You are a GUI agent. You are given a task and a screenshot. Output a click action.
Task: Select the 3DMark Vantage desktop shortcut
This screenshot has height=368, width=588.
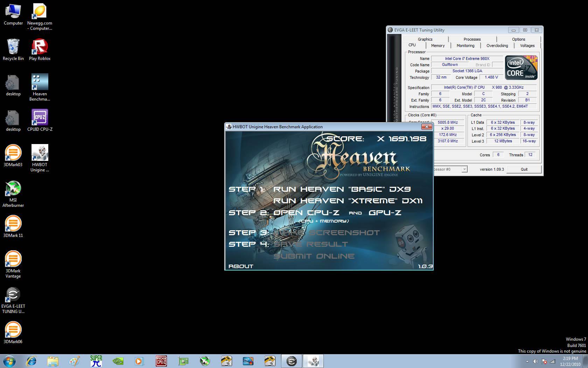pyautogui.click(x=13, y=265)
